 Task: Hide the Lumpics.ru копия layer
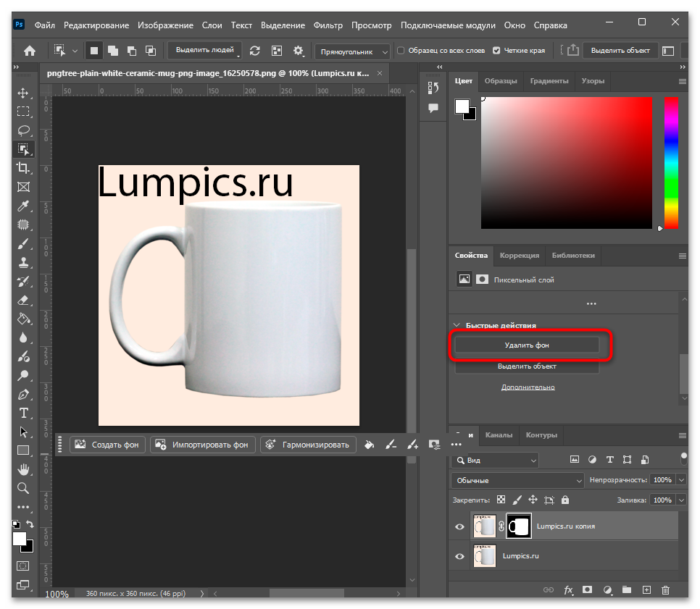459,526
